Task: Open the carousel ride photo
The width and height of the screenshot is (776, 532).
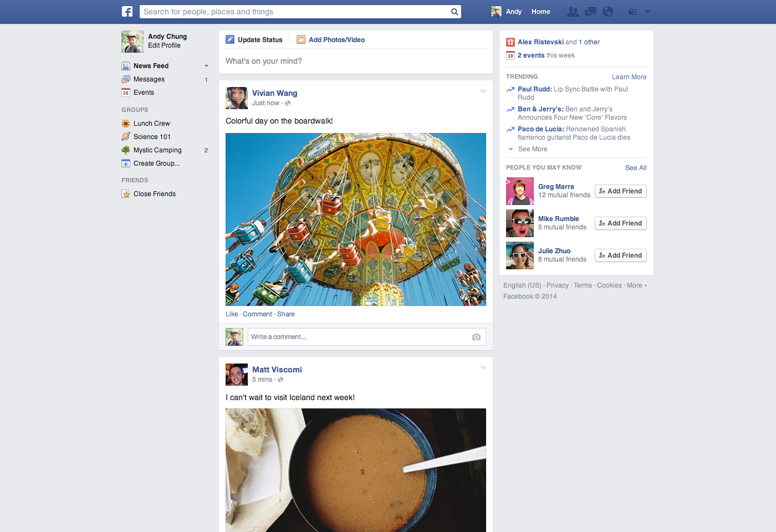Action: [x=356, y=219]
